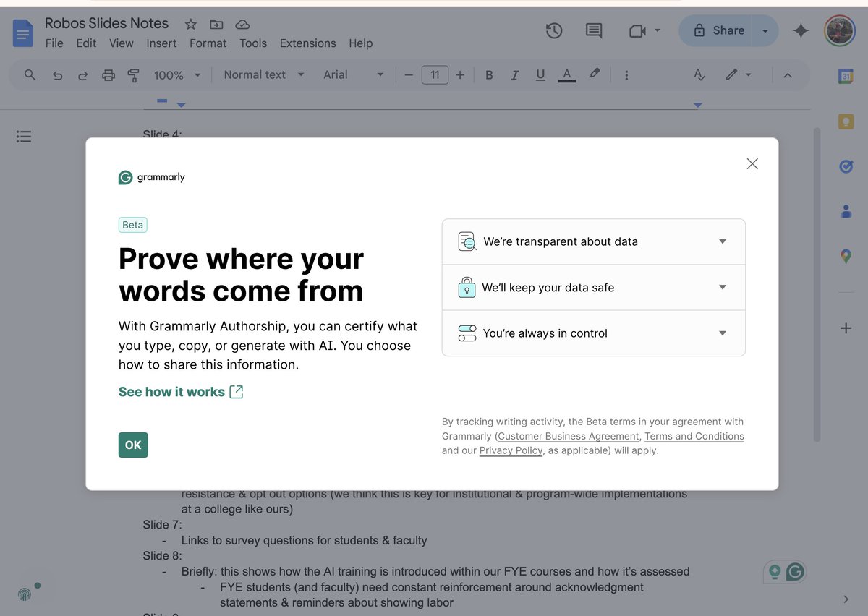Open the spelling and grammar check icon
Image resolution: width=868 pixels, height=616 pixels.
699,74
